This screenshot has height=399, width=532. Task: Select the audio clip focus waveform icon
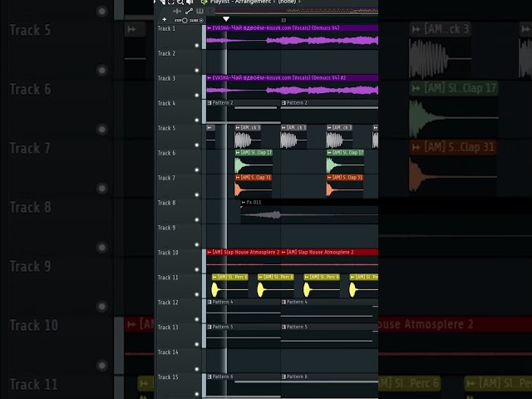(x=177, y=11)
